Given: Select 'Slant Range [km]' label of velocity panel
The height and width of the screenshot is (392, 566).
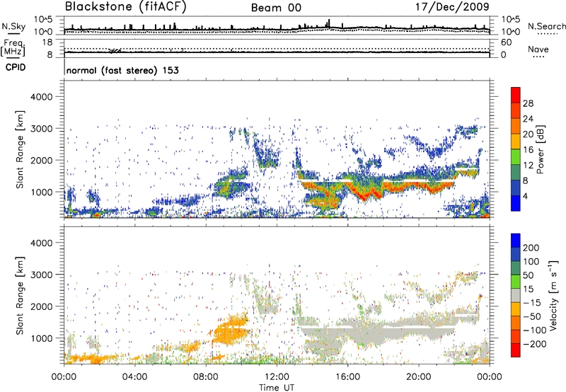Looking at the screenshot, I should (x=20, y=295).
